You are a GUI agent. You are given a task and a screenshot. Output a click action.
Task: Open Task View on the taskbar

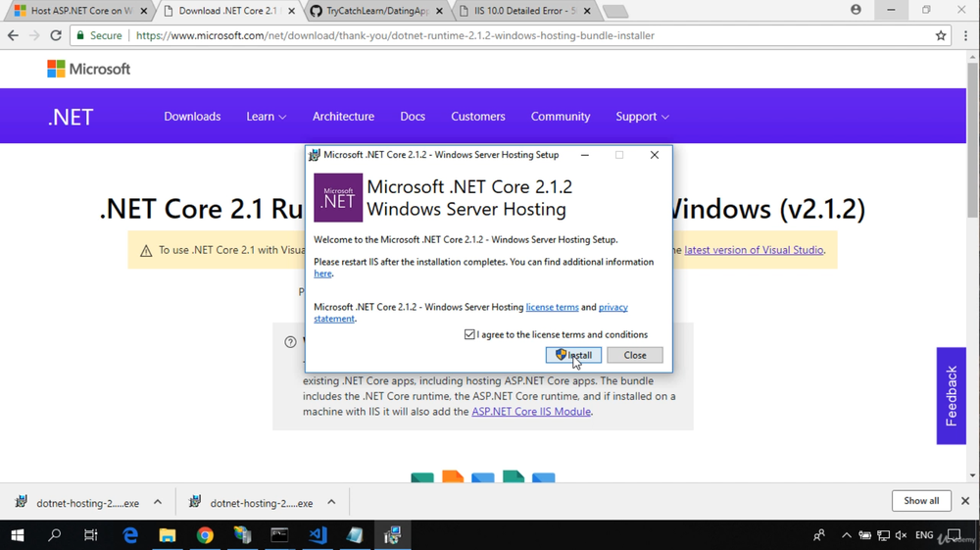(91, 535)
